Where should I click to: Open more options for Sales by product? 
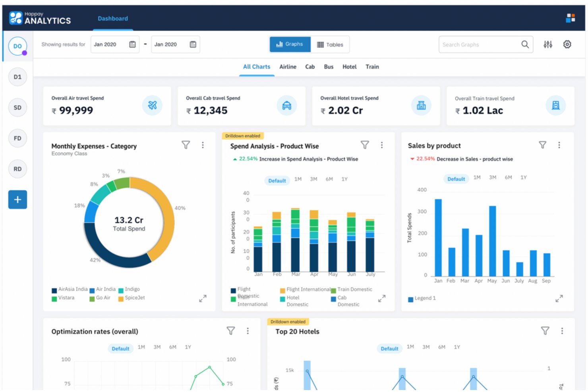559,145
